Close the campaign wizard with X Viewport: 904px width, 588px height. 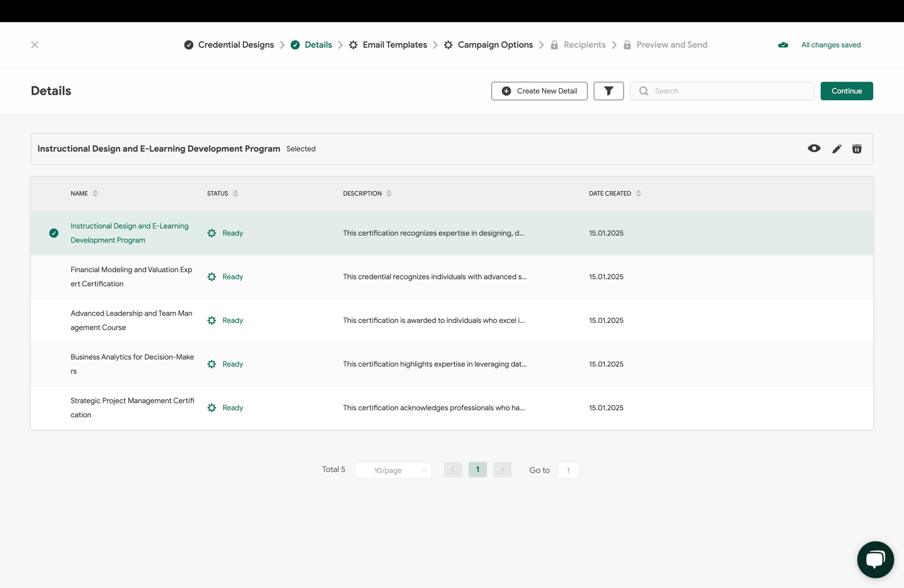click(35, 45)
